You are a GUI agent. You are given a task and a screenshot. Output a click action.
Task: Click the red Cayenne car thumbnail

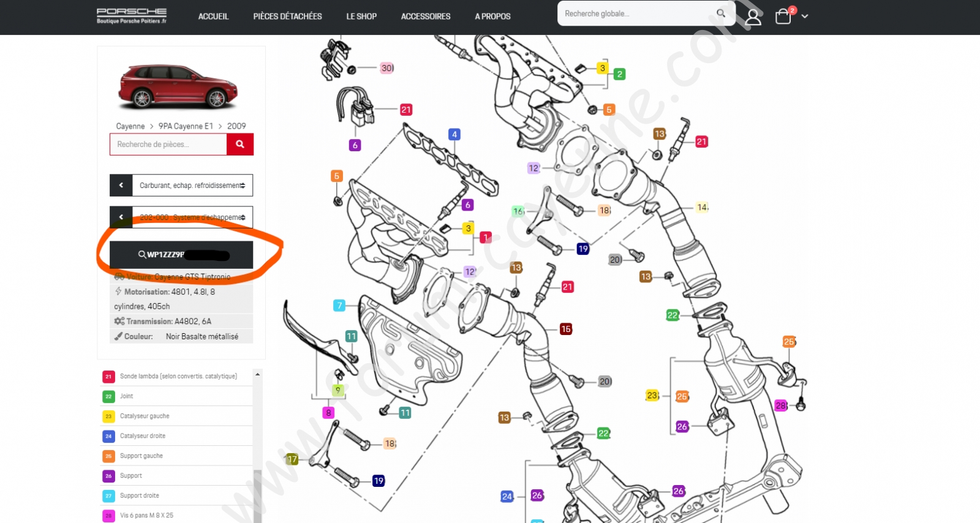pos(178,86)
